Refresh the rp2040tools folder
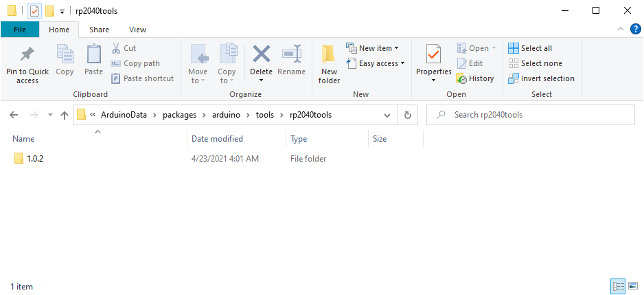The image size is (644, 295). [407, 116]
